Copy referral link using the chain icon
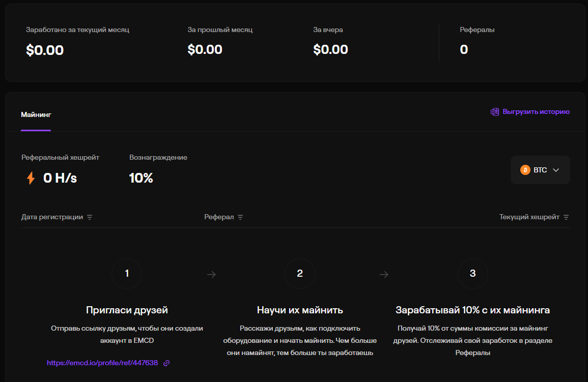The height and width of the screenshot is (382, 588). [166, 363]
